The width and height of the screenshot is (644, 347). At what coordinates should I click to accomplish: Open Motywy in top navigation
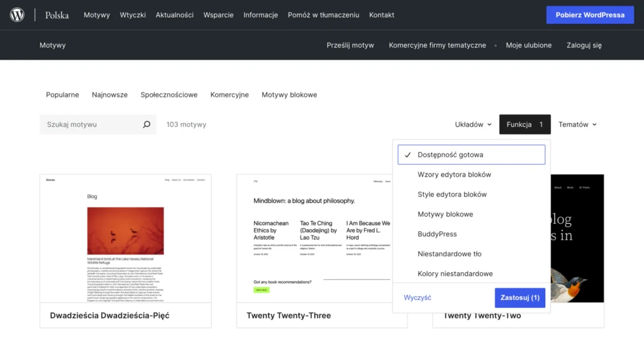click(96, 15)
